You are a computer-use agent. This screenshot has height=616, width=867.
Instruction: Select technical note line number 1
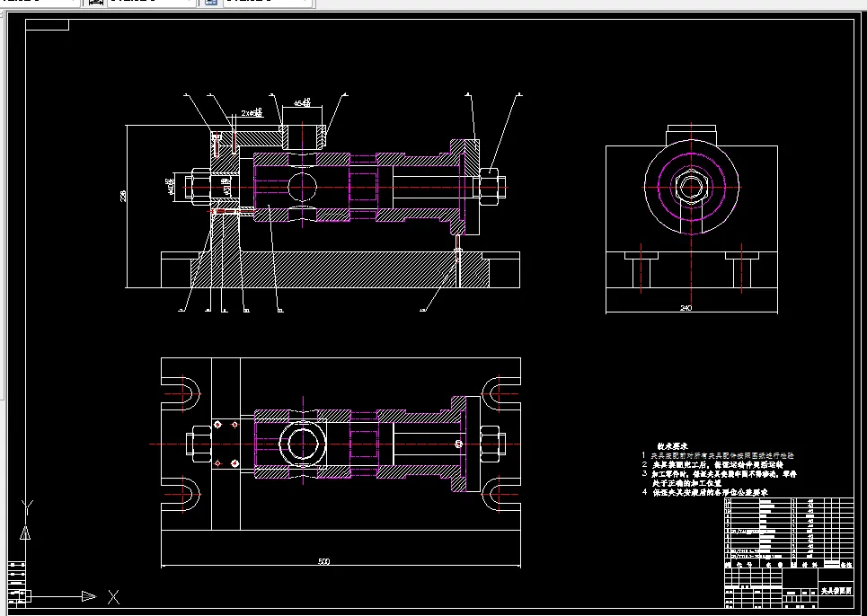point(718,456)
